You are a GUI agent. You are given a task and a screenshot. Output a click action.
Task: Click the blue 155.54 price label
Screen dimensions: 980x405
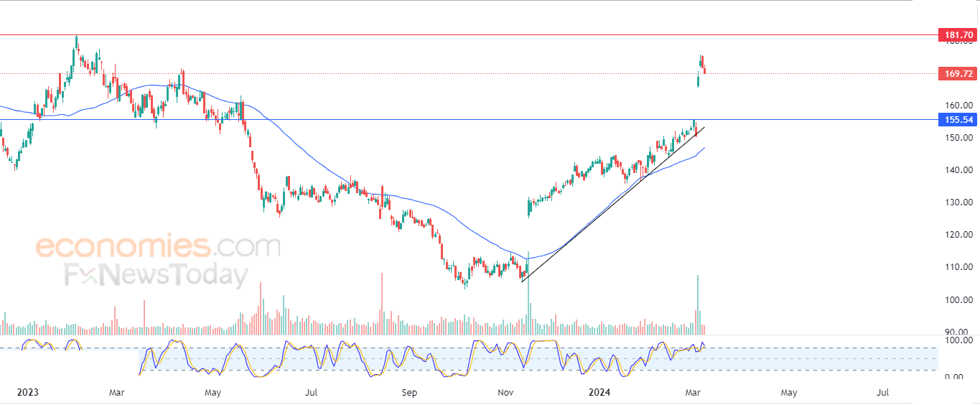(x=958, y=120)
